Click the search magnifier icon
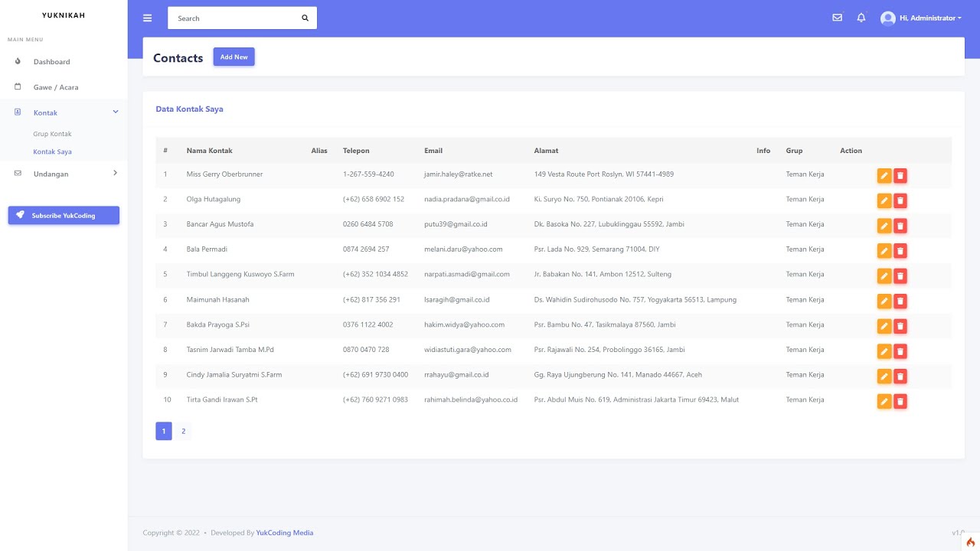 [305, 18]
